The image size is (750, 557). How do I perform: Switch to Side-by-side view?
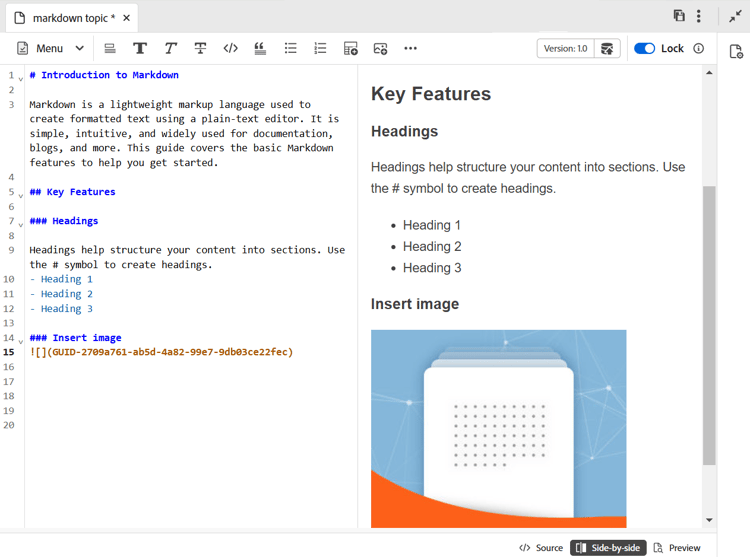608,547
